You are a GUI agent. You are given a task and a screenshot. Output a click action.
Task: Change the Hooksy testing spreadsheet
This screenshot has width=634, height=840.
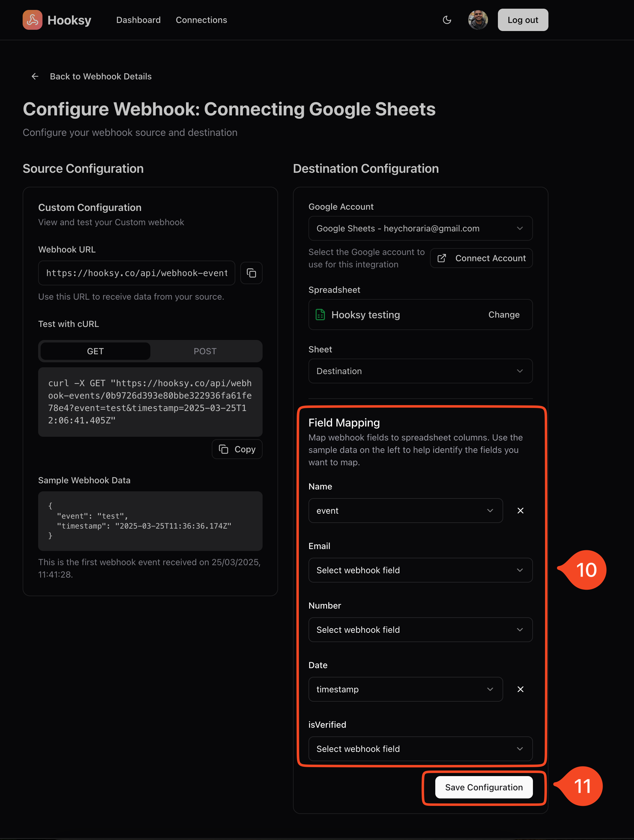[504, 315]
